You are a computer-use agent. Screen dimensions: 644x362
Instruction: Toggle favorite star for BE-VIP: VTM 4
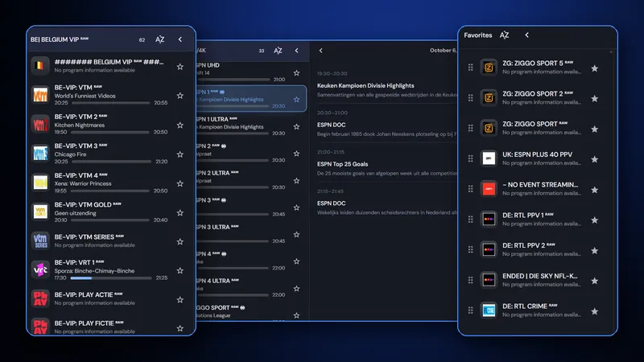(x=180, y=183)
